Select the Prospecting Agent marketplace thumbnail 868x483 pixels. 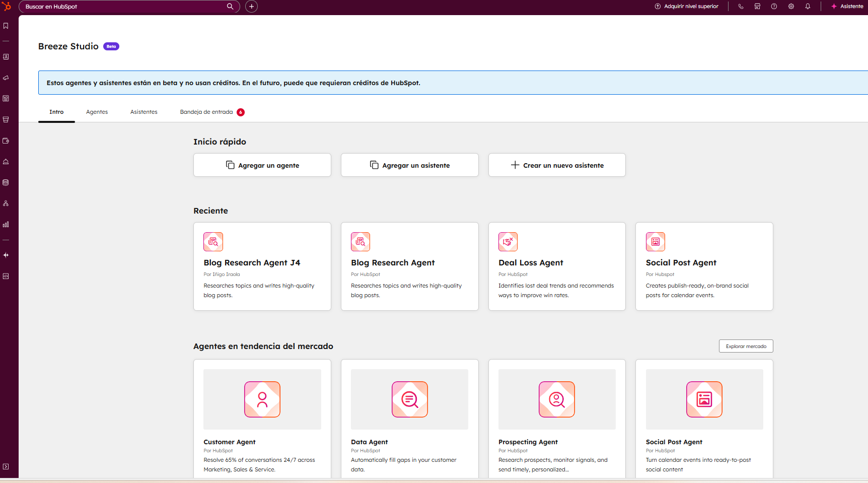(557, 399)
